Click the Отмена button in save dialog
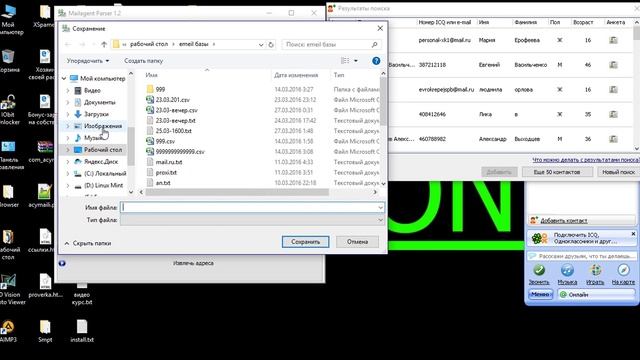Image resolution: width=640 pixels, height=360 pixels. click(x=357, y=242)
